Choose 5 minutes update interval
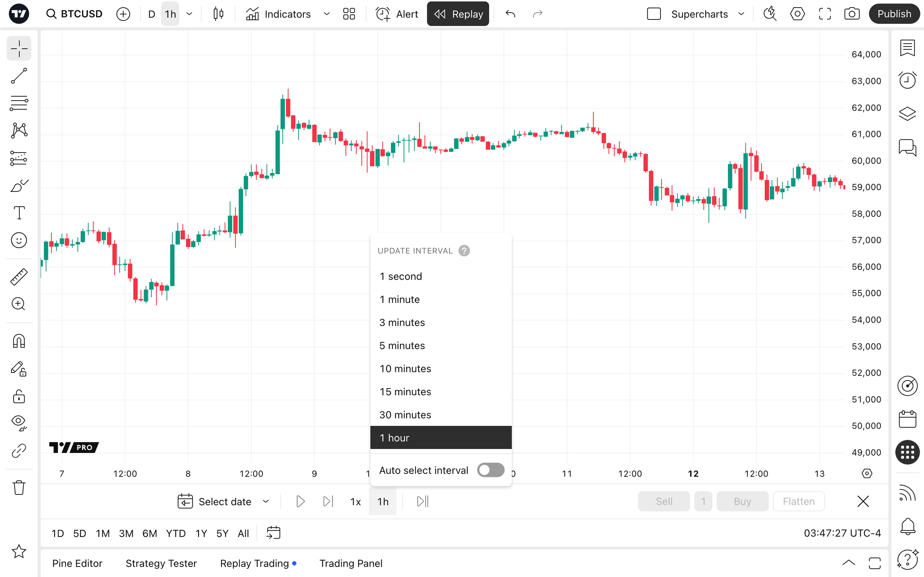The width and height of the screenshot is (924, 577). point(402,345)
